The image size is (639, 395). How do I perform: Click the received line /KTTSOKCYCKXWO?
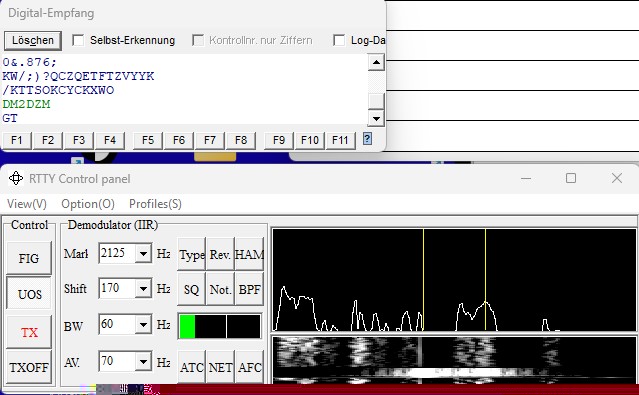tap(58, 90)
